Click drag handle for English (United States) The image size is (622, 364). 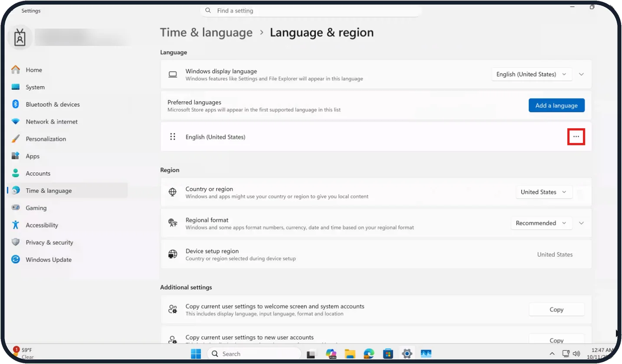[173, 137]
